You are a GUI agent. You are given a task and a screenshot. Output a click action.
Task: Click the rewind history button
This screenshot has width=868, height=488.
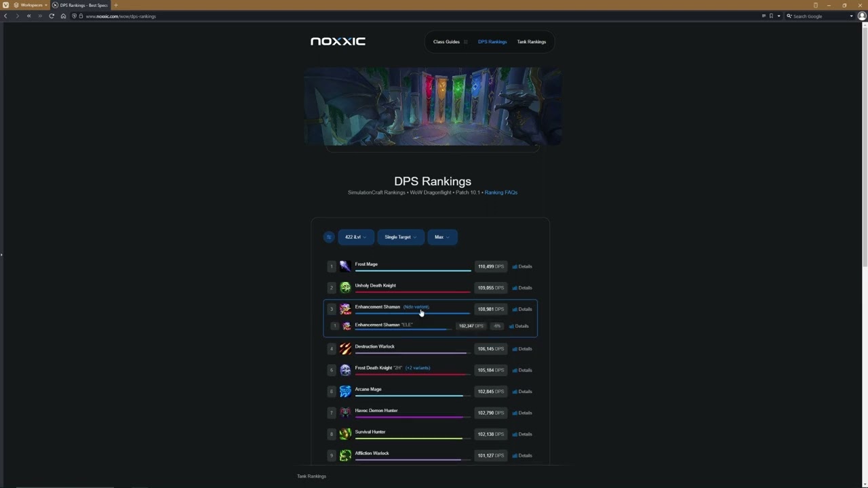click(28, 16)
